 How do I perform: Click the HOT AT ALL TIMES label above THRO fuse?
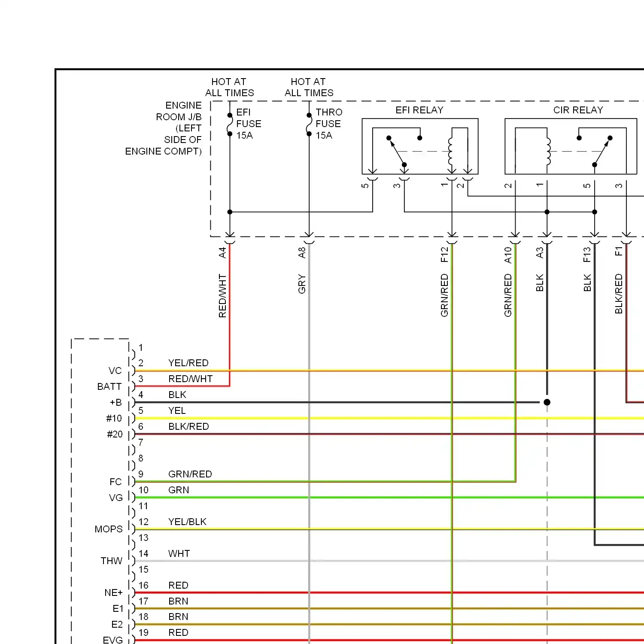[x=309, y=87]
